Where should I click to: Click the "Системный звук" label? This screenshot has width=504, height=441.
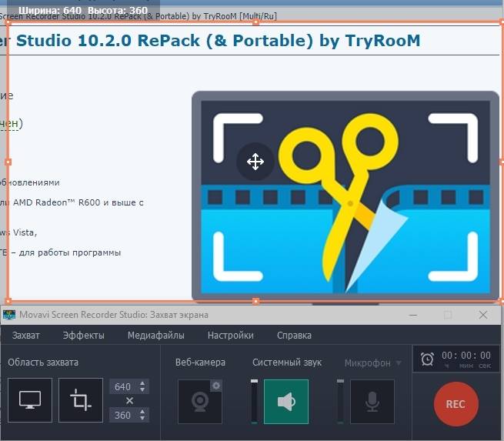click(287, 362)
